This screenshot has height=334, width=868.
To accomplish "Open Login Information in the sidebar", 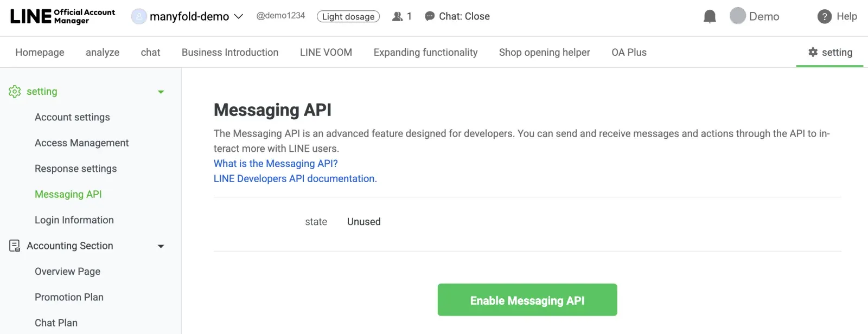I will point(74,220).
